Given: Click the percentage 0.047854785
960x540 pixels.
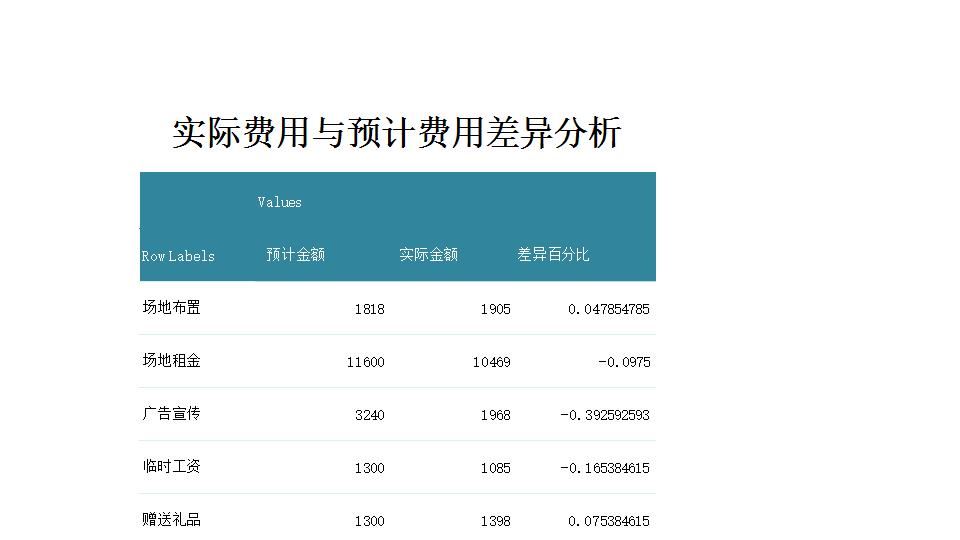Looking at the screenshot, I should click(609, 309).
